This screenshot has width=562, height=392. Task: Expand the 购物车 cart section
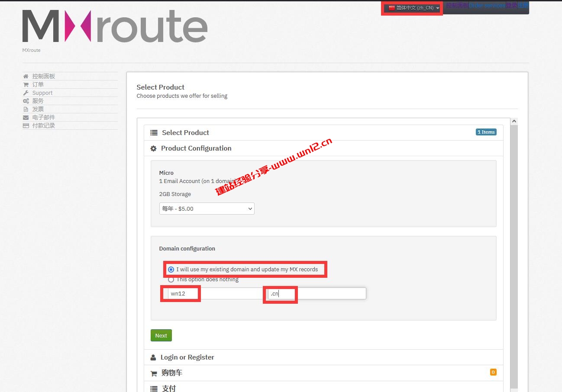click(x=172, y=373)
